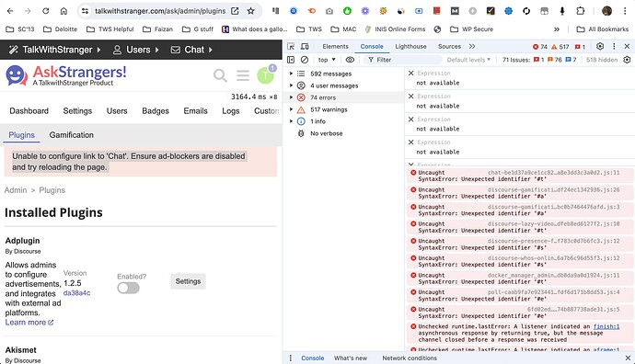Screen dimensions: 635x364
Task: Switch to the Elements tab
Action: click(x=335, y=47)
